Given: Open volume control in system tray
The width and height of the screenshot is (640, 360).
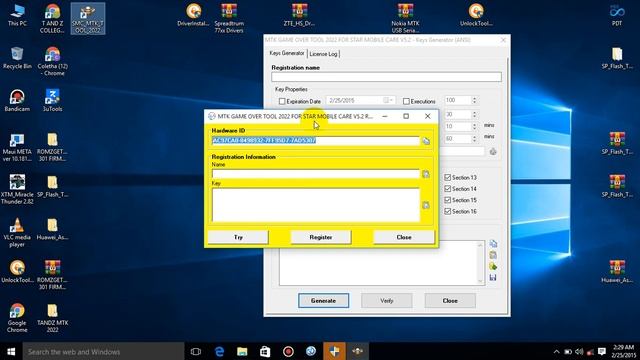Looking at the screenshot, I should [x=579, y=351].
